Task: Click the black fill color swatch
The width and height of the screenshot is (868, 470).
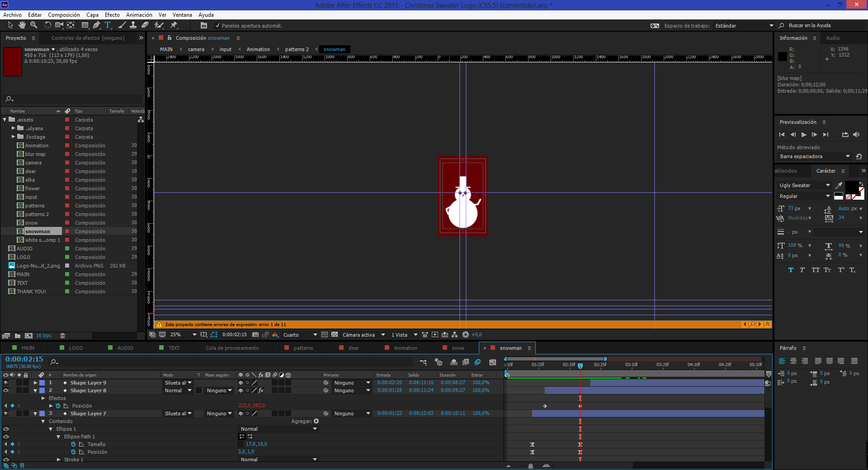Action: (851, 186)
